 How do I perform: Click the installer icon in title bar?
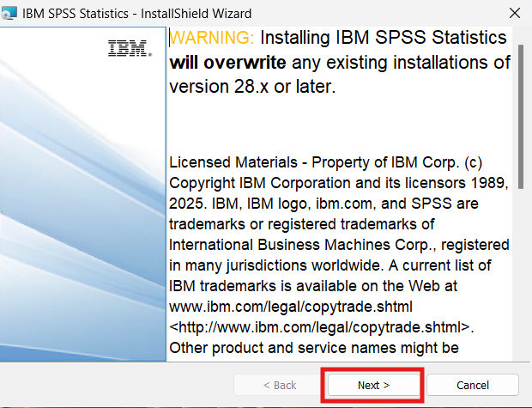tap(9, 13)
